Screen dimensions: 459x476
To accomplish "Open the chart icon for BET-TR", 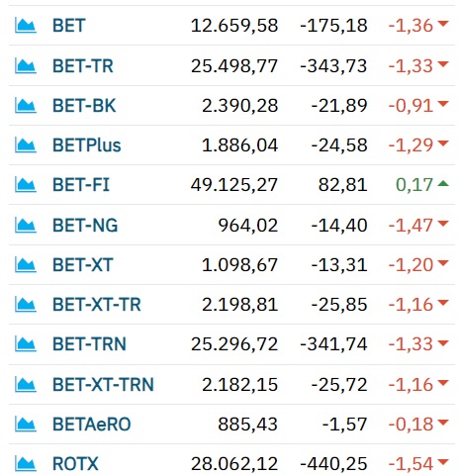I will [26, 66].
